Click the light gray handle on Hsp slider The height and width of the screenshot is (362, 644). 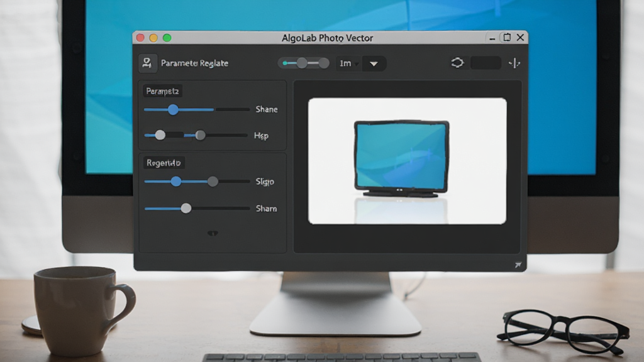(160, 135)
